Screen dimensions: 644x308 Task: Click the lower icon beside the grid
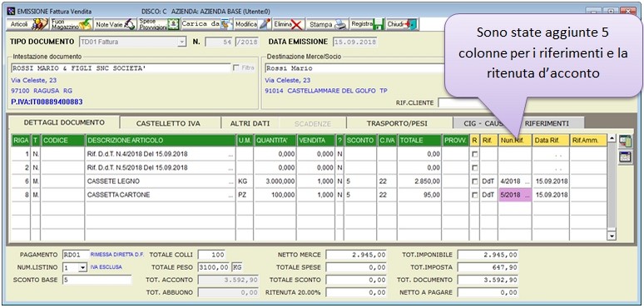(x=626, y=156)
